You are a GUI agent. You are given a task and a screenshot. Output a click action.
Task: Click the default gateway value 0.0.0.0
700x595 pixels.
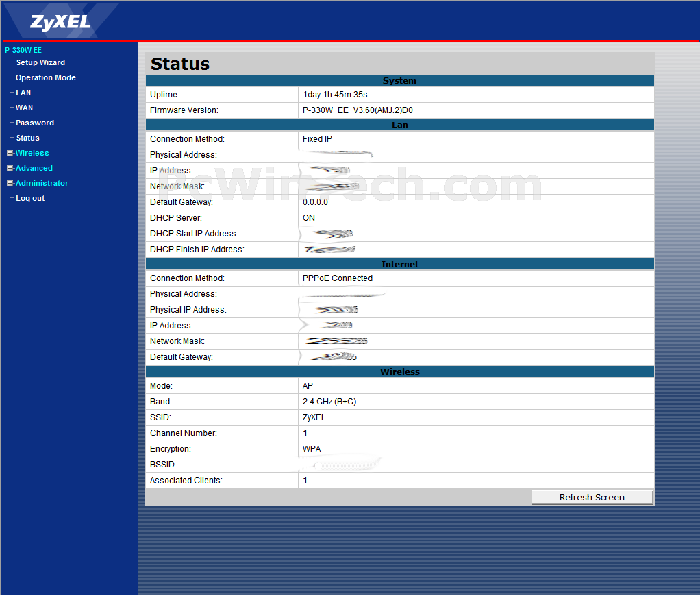pyautogui.click(x=315, y=202)
